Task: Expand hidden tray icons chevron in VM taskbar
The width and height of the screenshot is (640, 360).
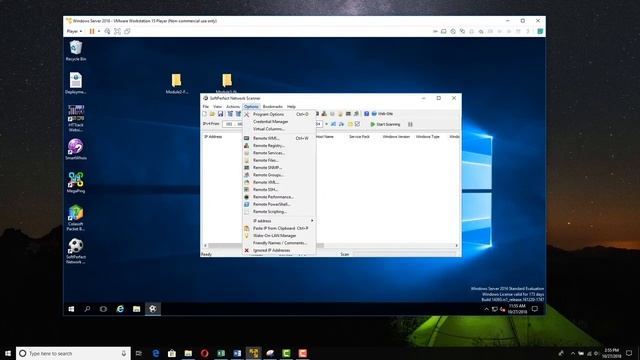Action: [487, 309]
